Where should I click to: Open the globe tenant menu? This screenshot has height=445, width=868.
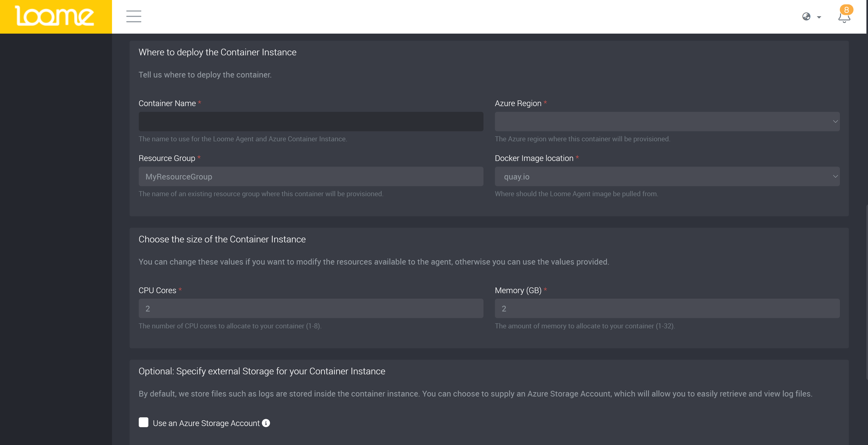[806, 16]
